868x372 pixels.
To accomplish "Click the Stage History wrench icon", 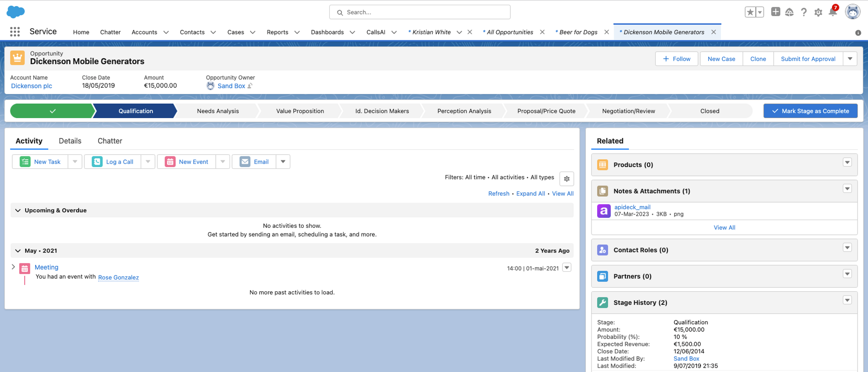I will [602, 303].
